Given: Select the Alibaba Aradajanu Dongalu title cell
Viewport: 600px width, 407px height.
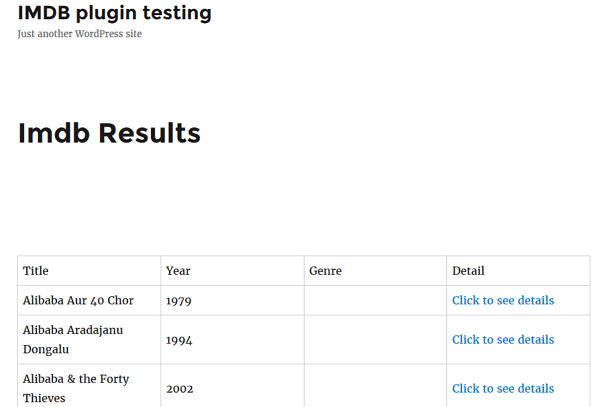Looking at the screenshot, I should (89, 340).
